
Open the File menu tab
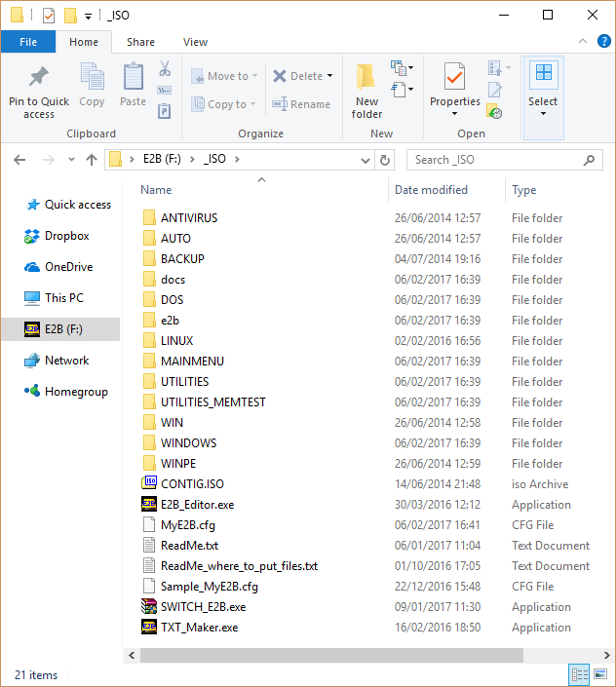28,42
